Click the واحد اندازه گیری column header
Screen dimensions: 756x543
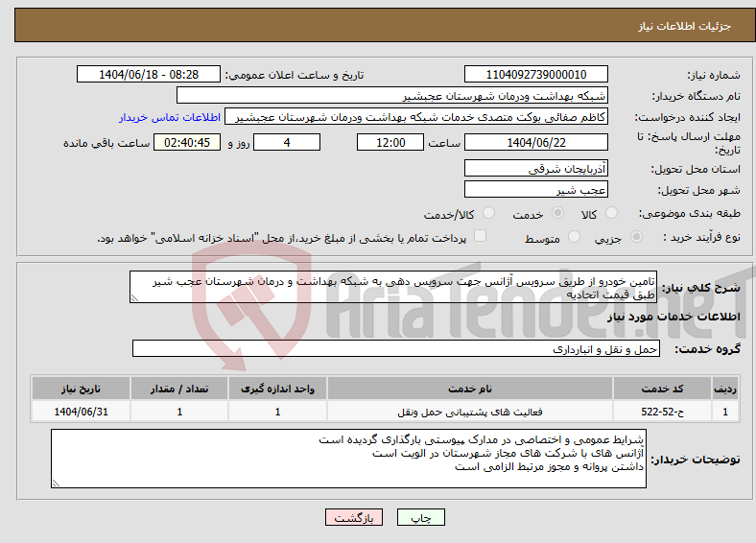tap(277, 389)
